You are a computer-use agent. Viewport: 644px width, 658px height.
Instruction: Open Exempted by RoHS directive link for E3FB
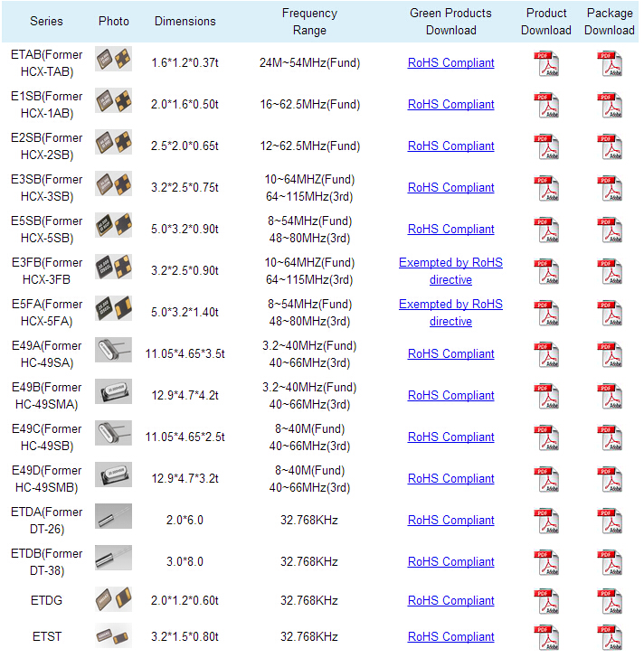pos(450,271)
